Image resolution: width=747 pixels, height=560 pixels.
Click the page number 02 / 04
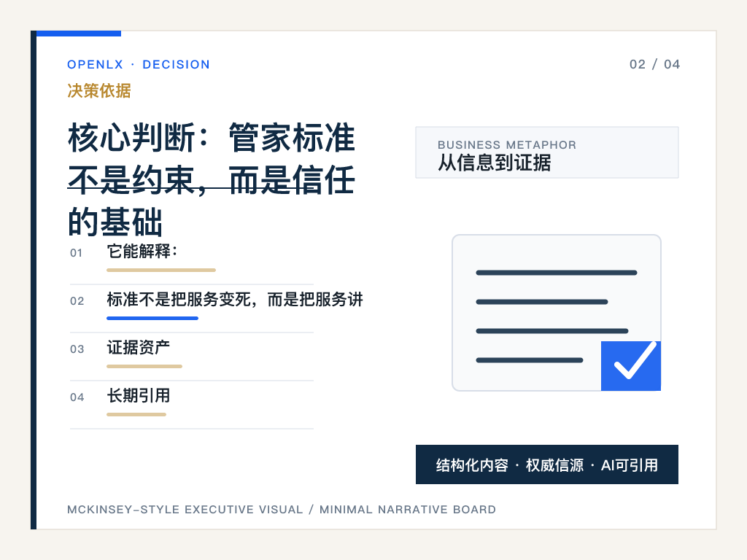[x=654, y=64]
